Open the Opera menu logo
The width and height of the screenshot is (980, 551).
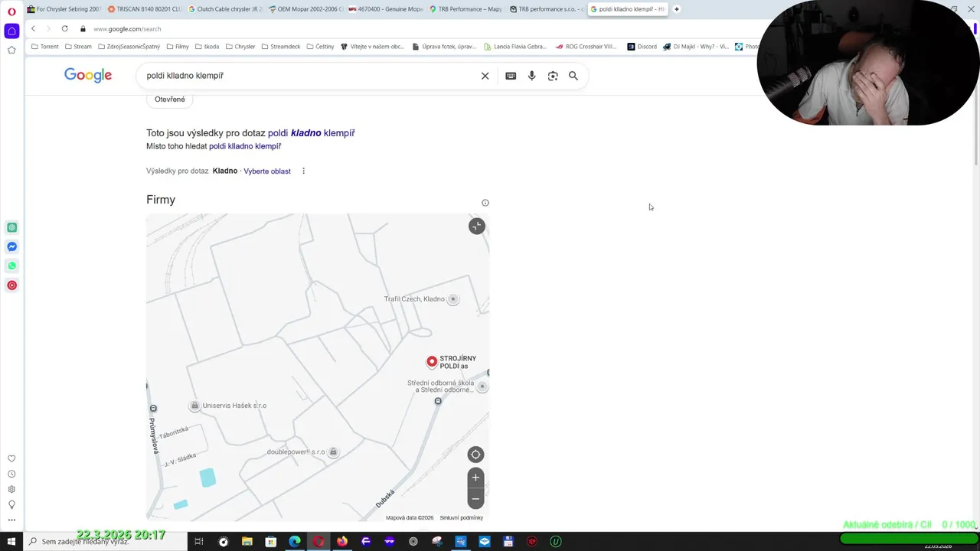click(11, 11)
